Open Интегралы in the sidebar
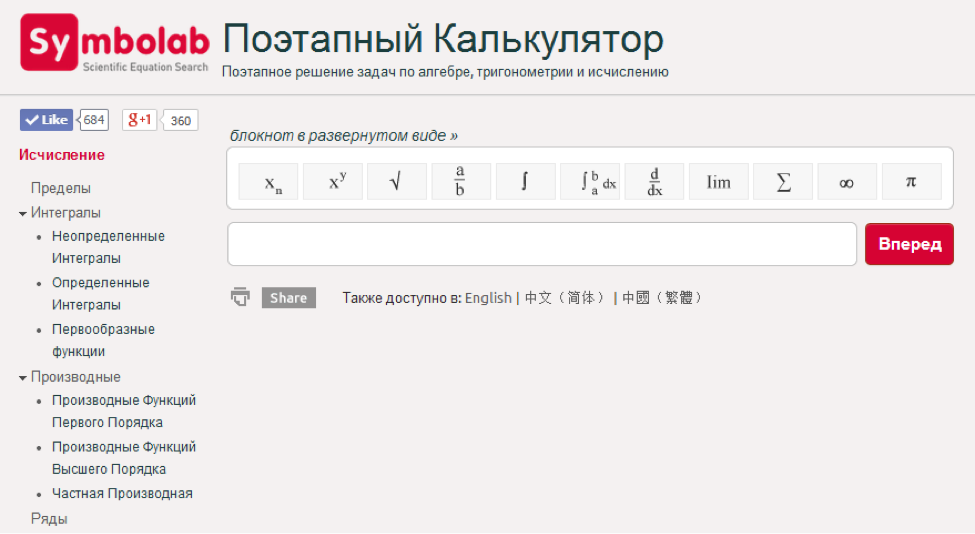 66,213
